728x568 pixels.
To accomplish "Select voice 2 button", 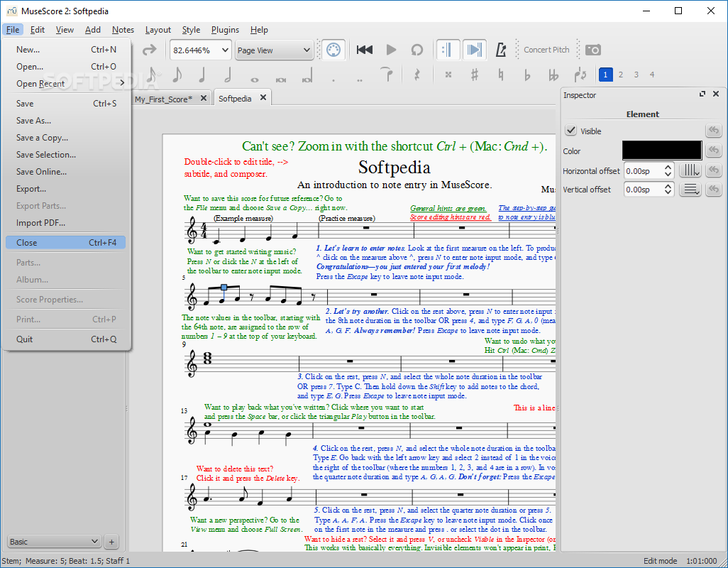I will 621,75.
